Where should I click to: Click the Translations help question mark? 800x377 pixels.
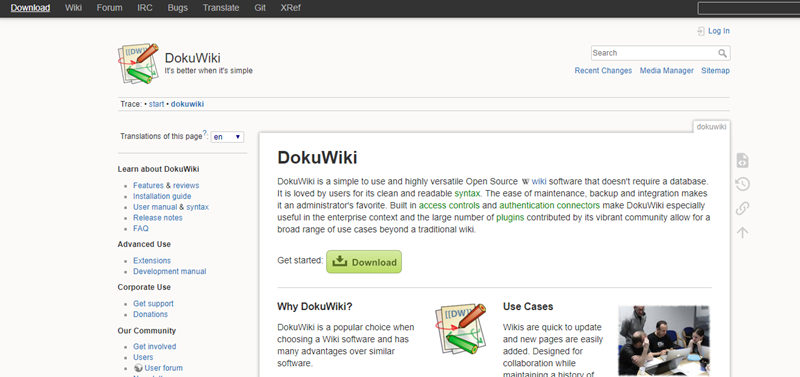[x=205, y=134]
